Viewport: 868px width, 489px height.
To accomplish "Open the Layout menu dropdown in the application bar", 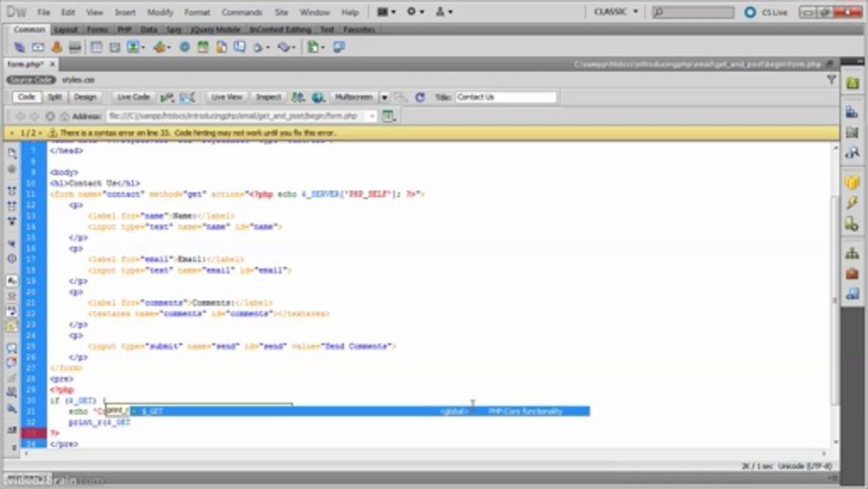I will pos(387,12).
